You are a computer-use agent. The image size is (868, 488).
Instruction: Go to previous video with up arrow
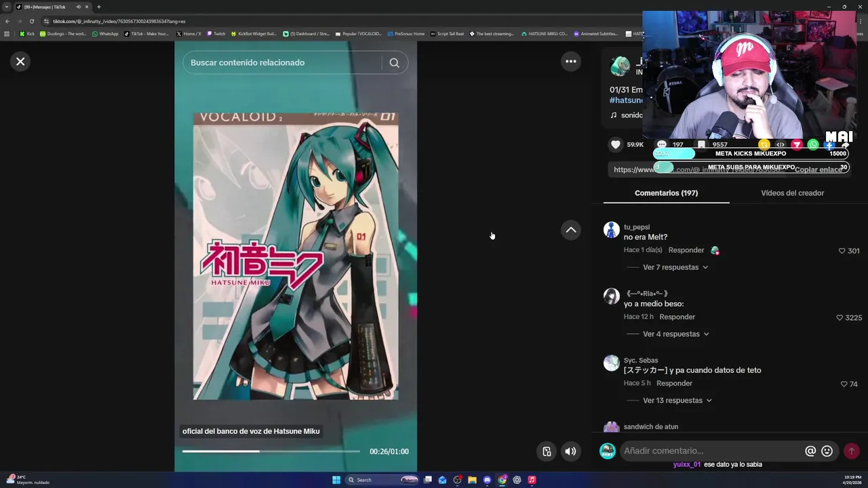point(571,230)
